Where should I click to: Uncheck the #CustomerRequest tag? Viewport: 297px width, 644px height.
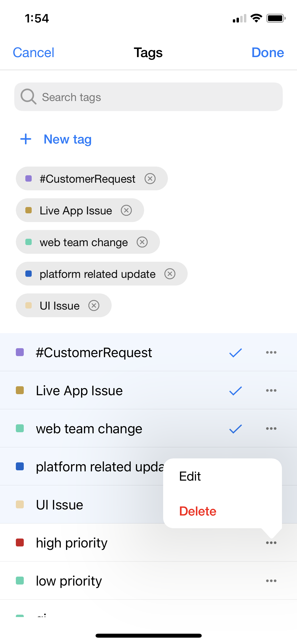(x=235, y=352)
